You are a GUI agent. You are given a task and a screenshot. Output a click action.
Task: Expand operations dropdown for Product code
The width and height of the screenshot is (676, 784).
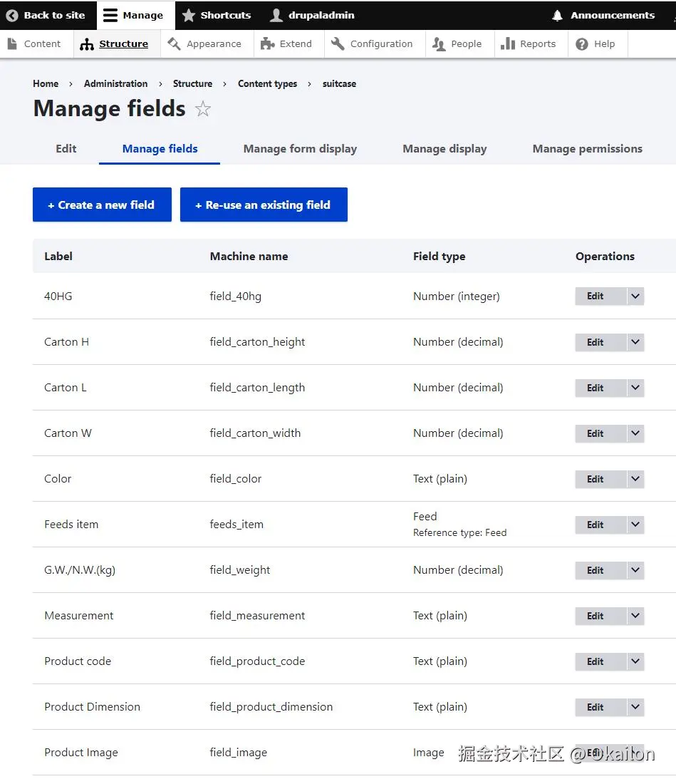635,661
